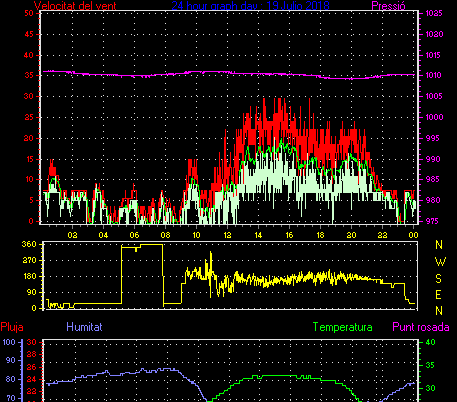This screenshot has height=402, width=457.
Task: Select the green 35 on temperature axis
Action: 431,365
